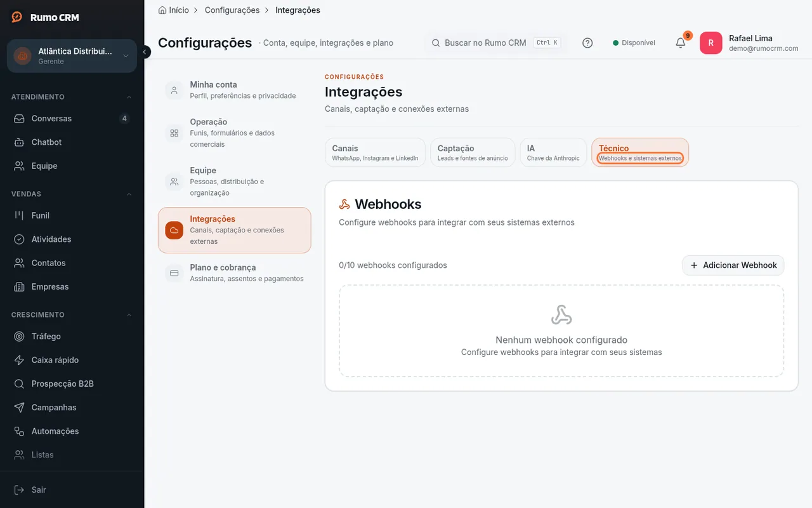The height and width of the screenshot is (508, 812).
Task: Click the Chatbot robot icon
Action: [20, 142]
